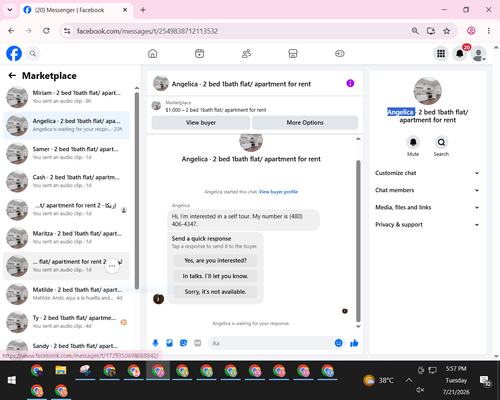Open the Marketplace storefront icon
Screen dimensions: 500x400
coord(293,53)
